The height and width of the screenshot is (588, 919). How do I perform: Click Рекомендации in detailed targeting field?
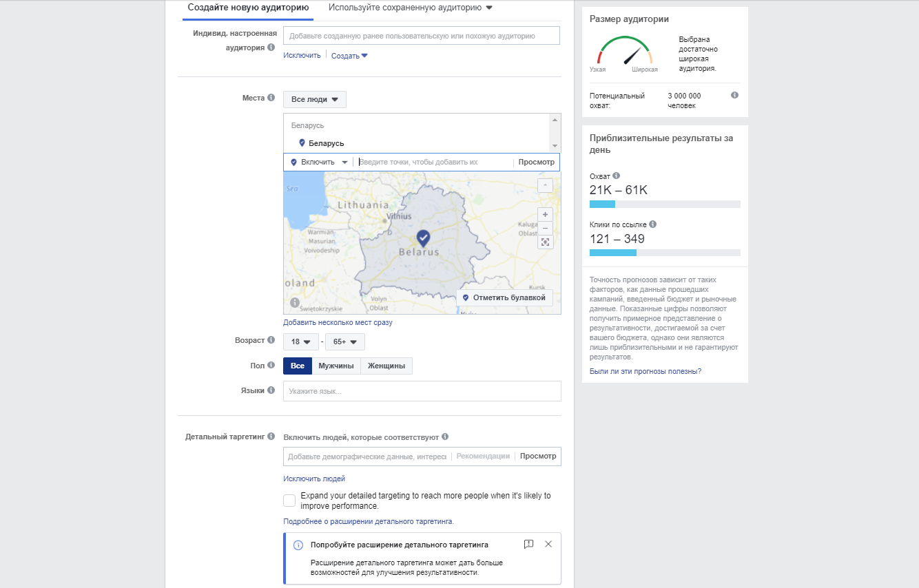pyautogui.click(x=483, y=456)
